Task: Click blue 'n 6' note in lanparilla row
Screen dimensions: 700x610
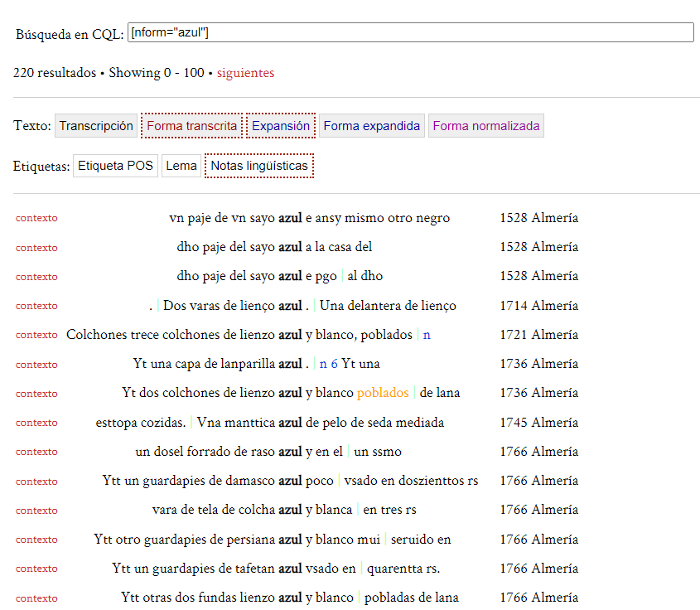Action: pos(329,364)
